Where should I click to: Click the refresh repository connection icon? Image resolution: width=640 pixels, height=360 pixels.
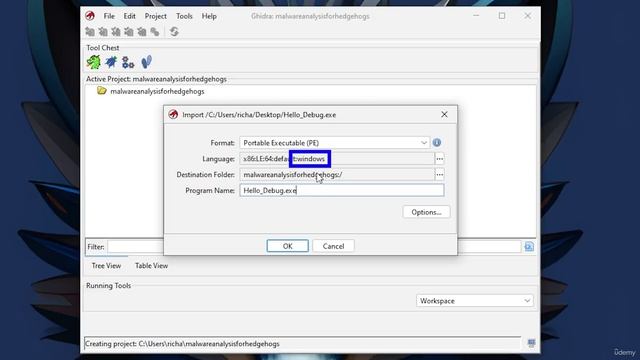(x=174, y=31)
